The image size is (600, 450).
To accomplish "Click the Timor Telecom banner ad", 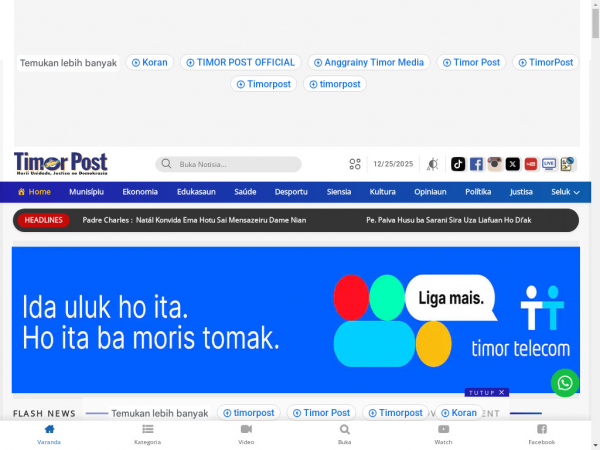I will click(296, 320).
